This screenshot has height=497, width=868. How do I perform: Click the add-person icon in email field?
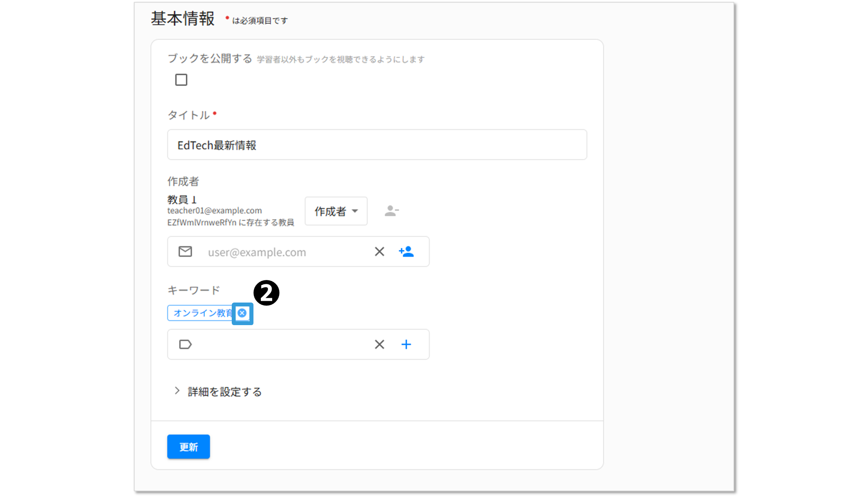(406, 252)
